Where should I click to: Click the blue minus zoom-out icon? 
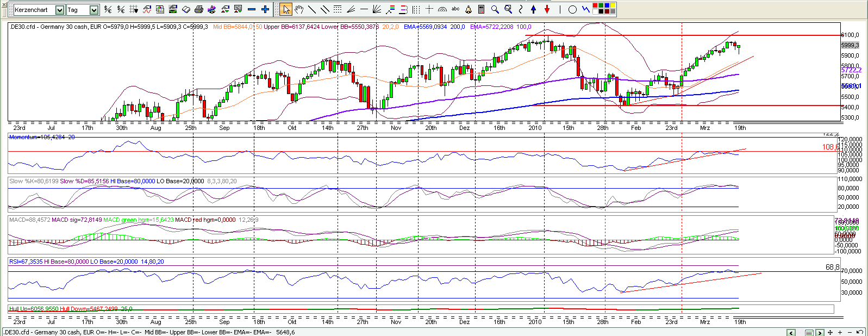(x=251, y=9)
